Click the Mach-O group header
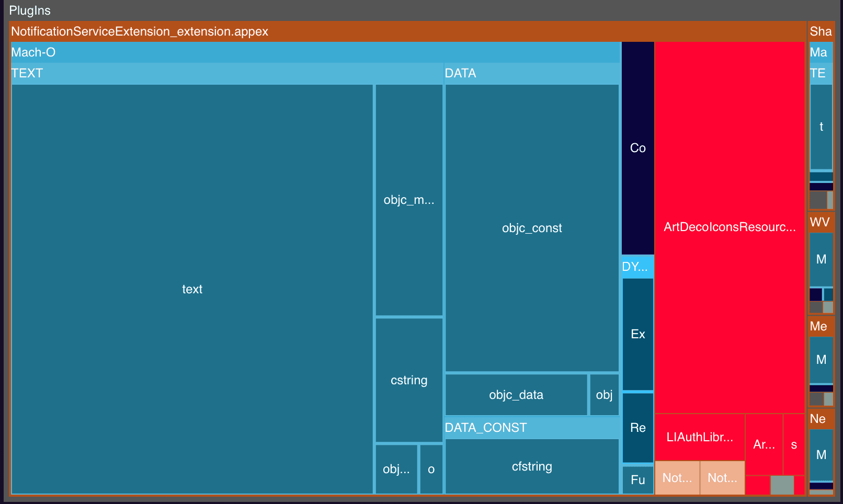This screenshot has width=843, height=504. coord(33,52)
